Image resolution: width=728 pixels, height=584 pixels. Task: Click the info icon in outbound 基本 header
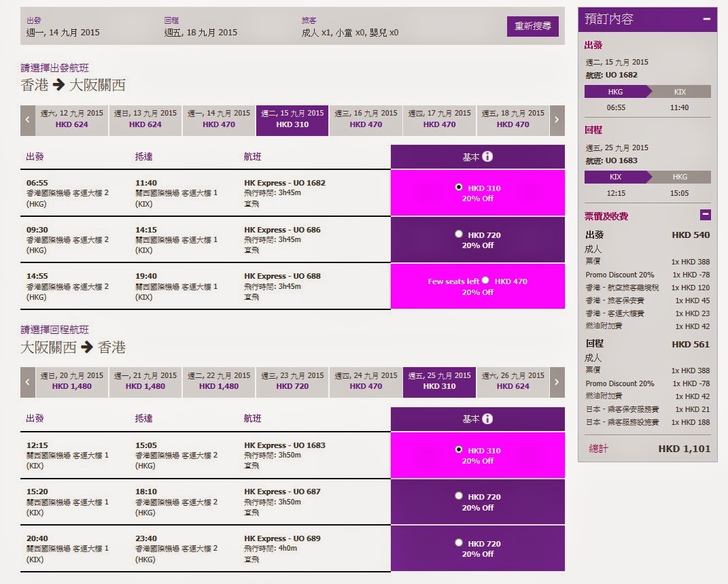(x=487, y=156)
